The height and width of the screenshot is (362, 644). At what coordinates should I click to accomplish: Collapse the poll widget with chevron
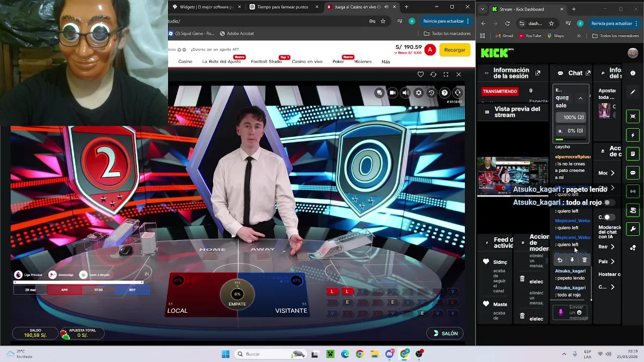580,98
